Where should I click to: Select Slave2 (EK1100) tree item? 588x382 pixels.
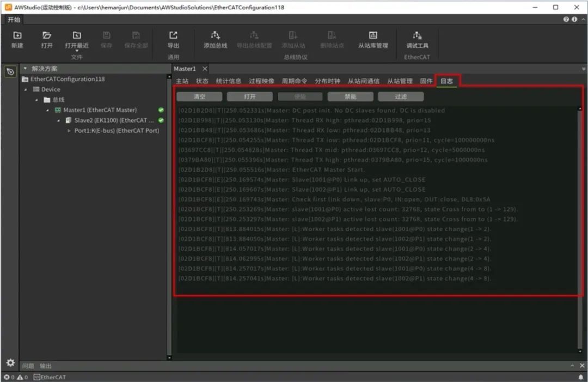pyautogui.click(x=114, y=120)
